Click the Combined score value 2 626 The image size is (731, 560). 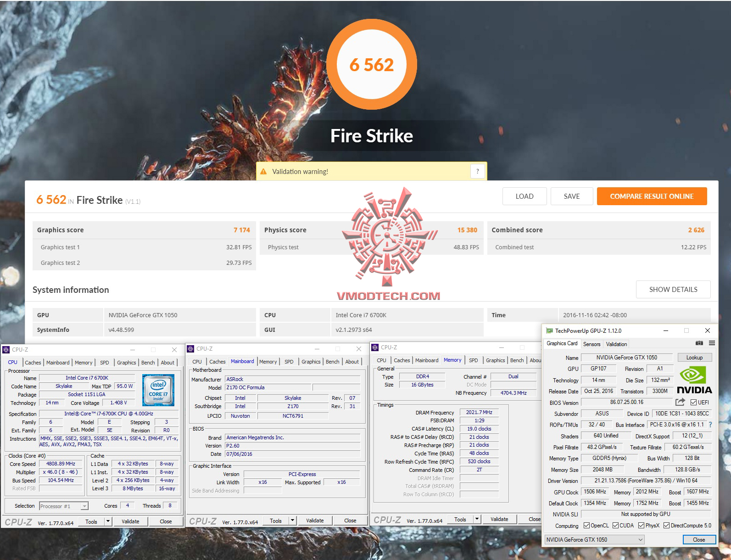click(x=696, y=230)
